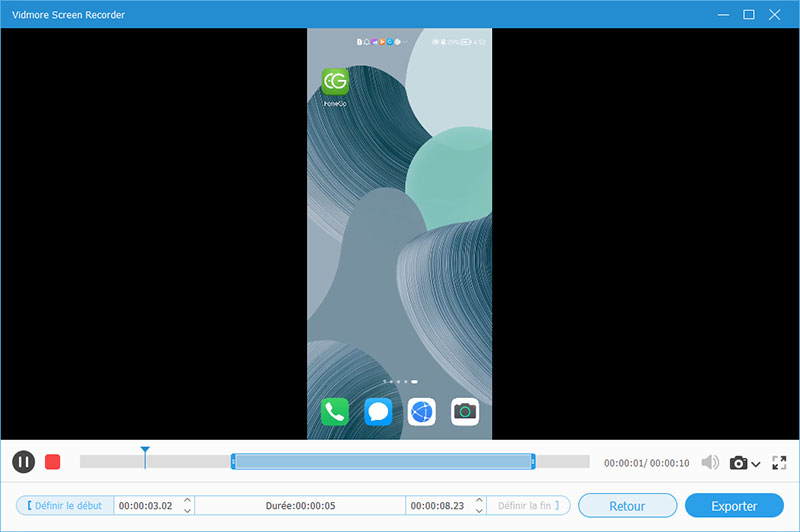Click the blue playhead marker on timeline
Screen dimensions: 800x532
[145, 453]
